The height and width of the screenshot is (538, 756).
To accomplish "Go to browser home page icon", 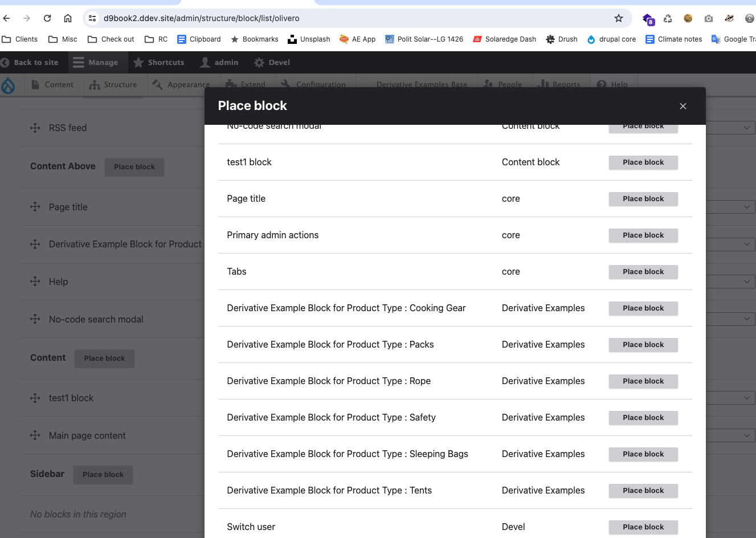I will click(68, 18).
